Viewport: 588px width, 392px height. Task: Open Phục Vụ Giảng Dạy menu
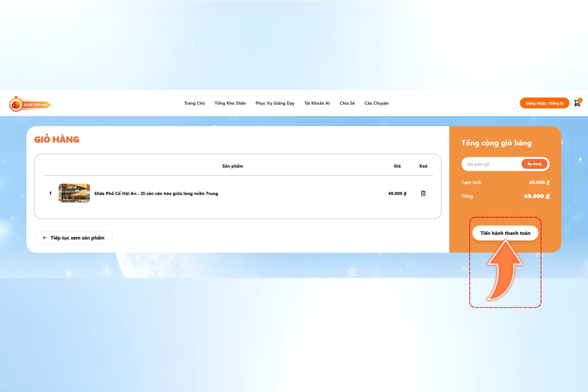tap(275, 103)
